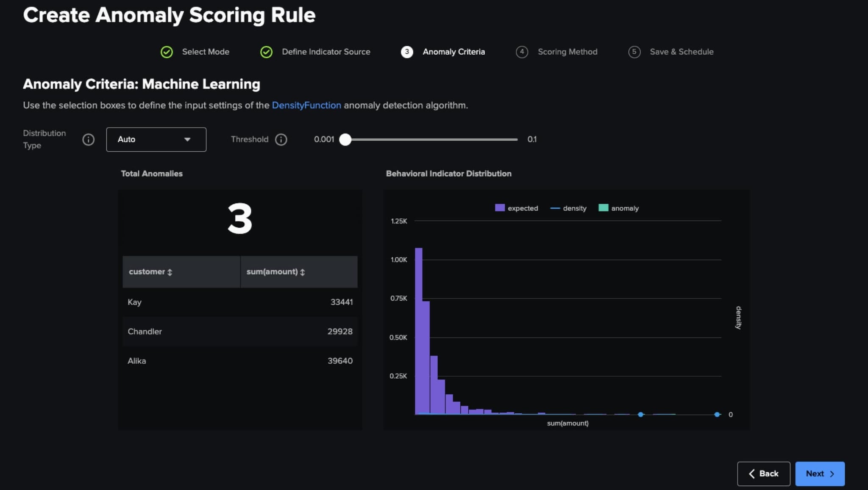Click the Next button

(819, 473)
